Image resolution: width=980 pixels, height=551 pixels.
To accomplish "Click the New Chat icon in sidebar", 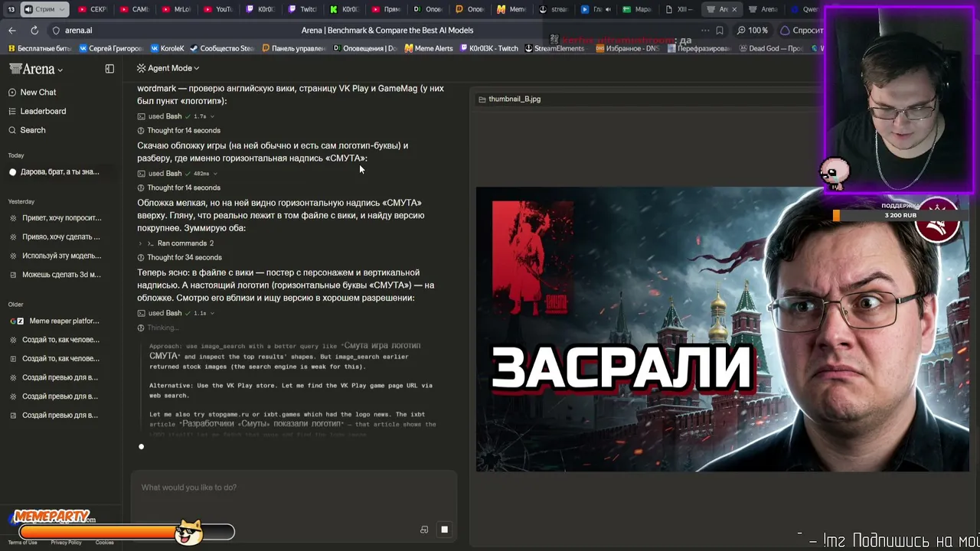I will click(x=12, y=93).
